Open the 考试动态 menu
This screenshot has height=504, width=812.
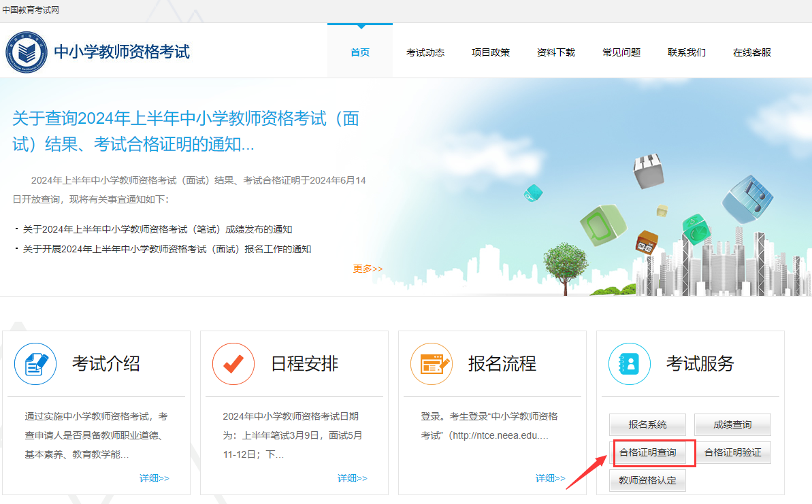tap(425, 52)
